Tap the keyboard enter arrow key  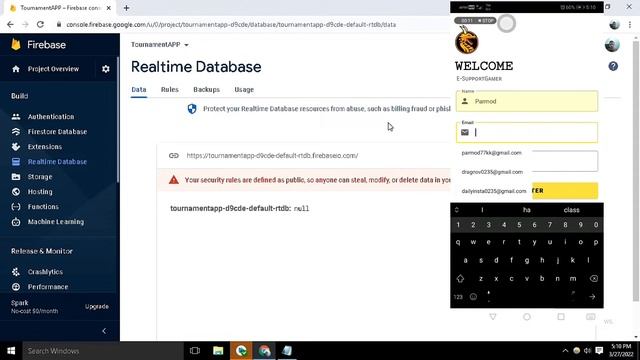[x=592, y=297]
